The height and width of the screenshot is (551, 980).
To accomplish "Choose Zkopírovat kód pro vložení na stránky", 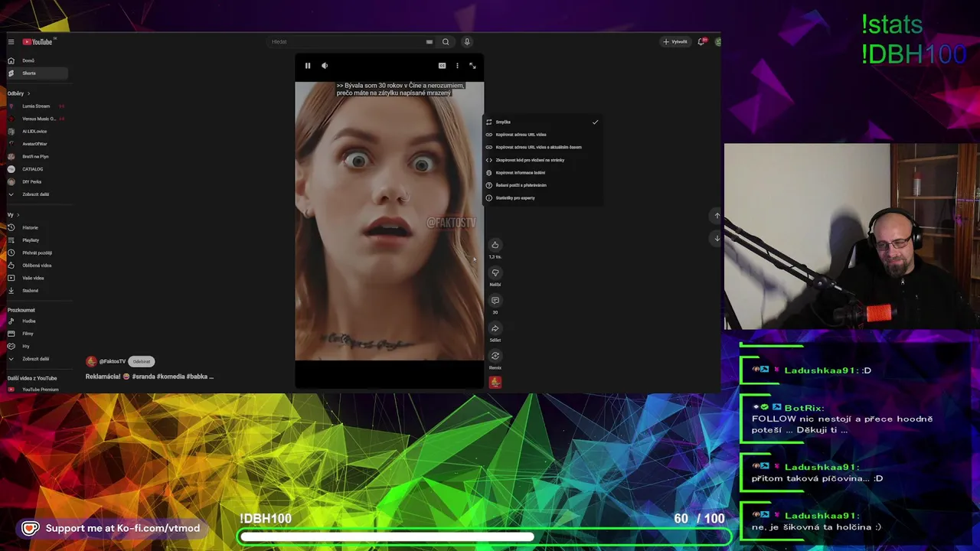I will click(543, 160).
